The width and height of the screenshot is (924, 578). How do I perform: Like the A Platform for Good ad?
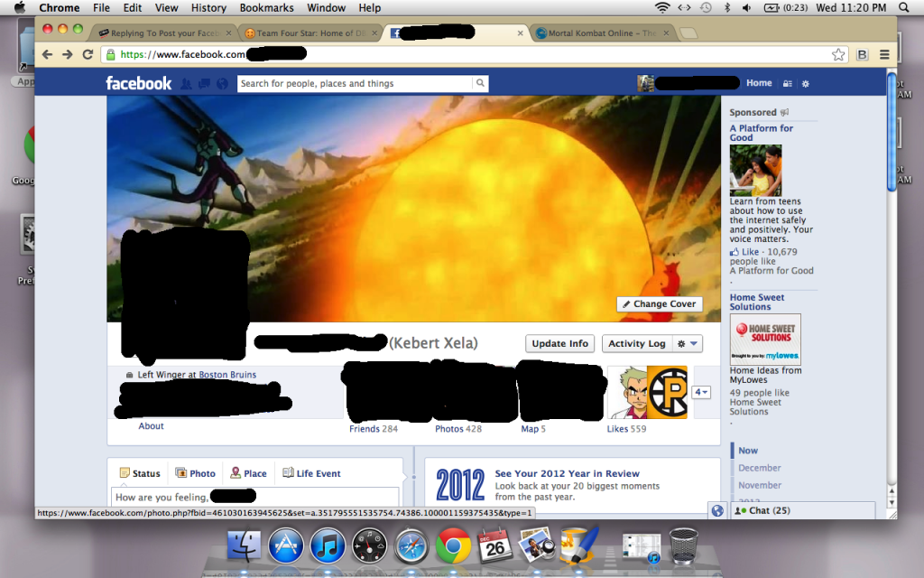(x=744, y=252)
